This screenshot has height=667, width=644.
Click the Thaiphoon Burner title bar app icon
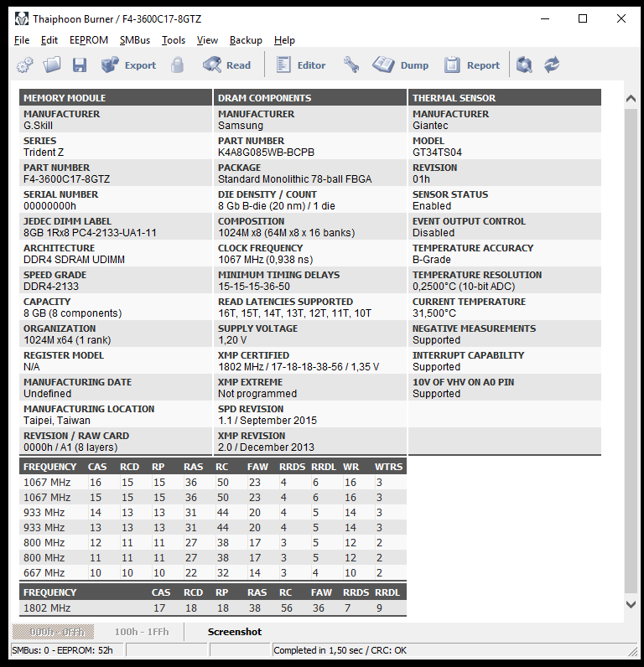pos(22,18)
